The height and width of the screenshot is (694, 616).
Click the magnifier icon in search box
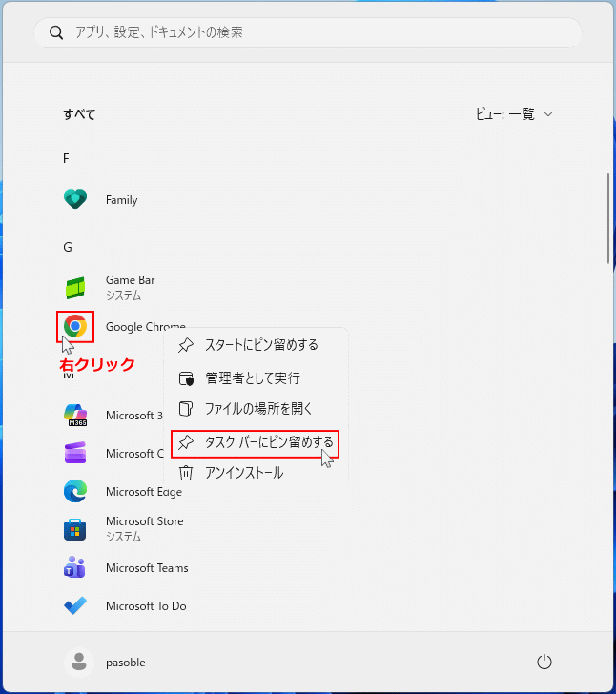click(56, 32)
